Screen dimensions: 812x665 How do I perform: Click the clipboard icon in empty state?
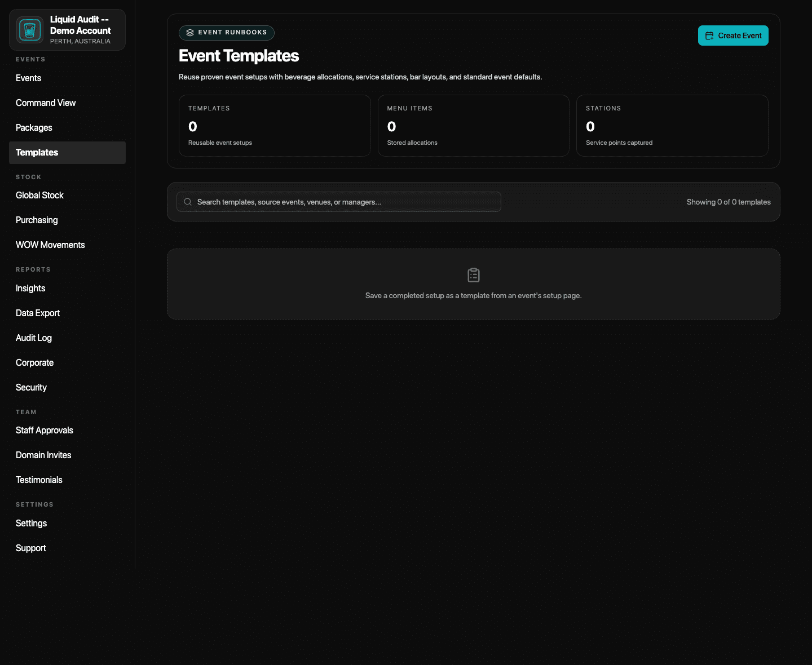point(474,275)
